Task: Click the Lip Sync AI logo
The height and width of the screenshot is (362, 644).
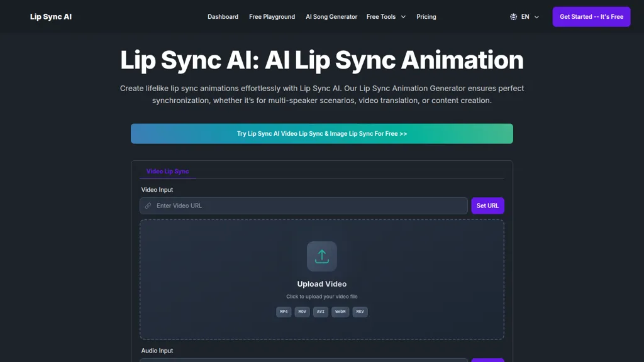Action: [x=50, y=17]
